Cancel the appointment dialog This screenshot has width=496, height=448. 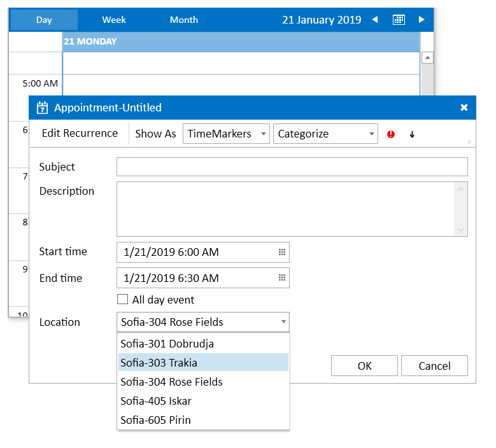434,366
